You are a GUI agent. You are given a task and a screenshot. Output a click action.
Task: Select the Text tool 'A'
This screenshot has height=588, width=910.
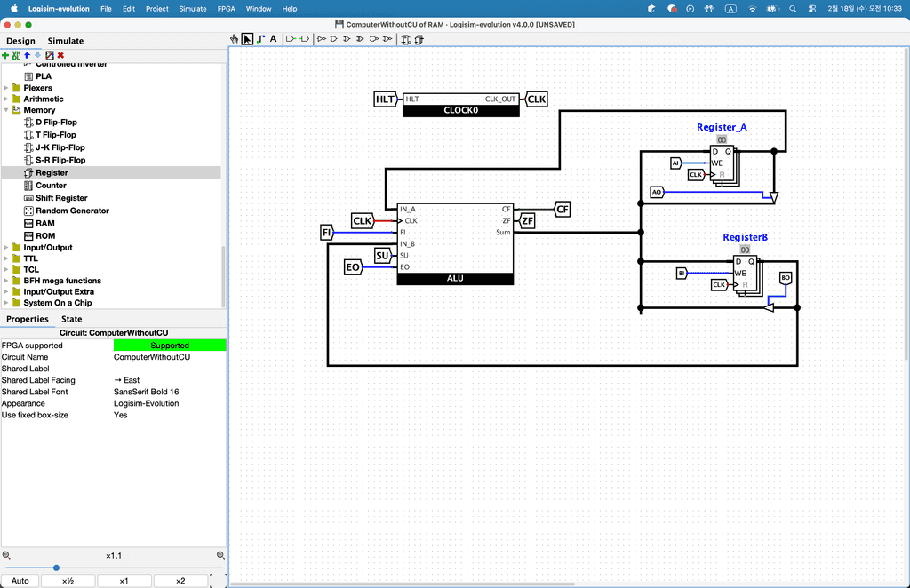tap(273, 39)
